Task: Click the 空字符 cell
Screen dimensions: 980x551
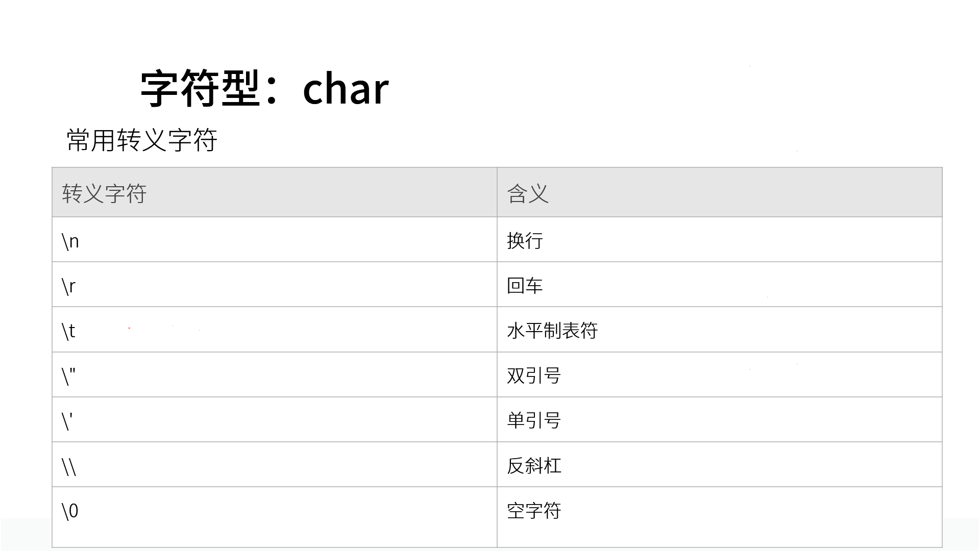Action: [720, 517]
